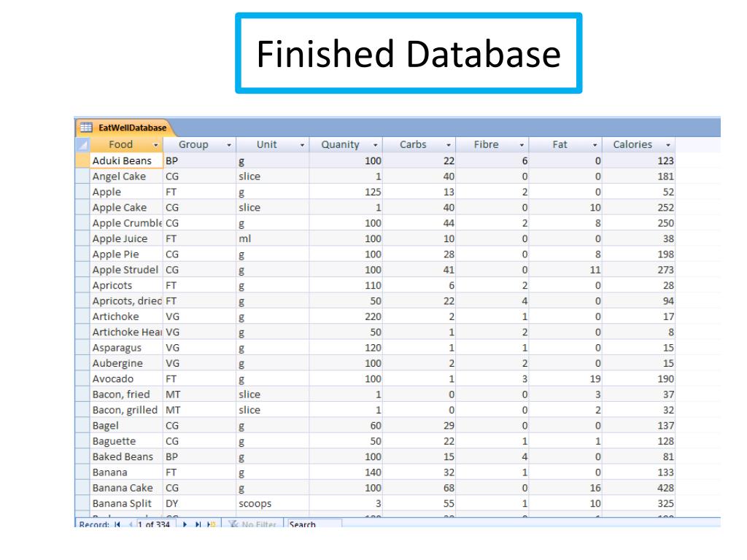Click the 190 calories cell of Avocado
Image resolution: width=747 pixels, height=560 pixels.
tap(638, 378)
